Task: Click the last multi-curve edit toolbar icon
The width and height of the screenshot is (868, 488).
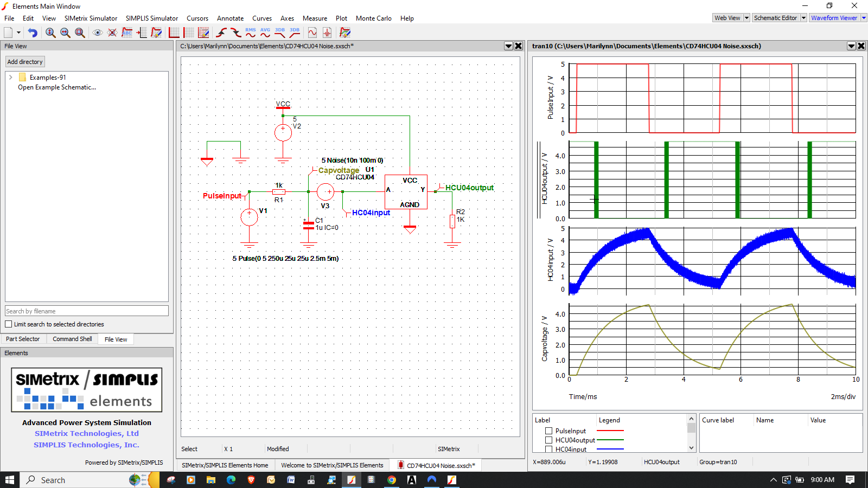Action: (345, 33)
